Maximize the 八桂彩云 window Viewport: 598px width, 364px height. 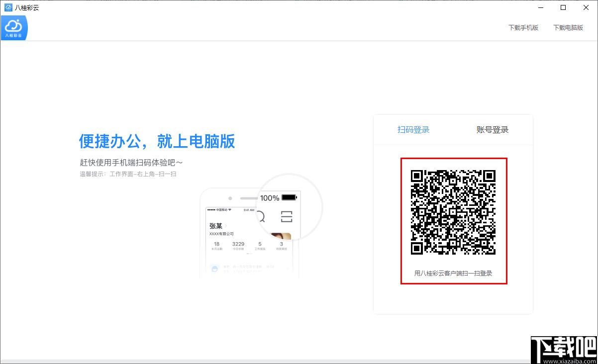[563, 7]
